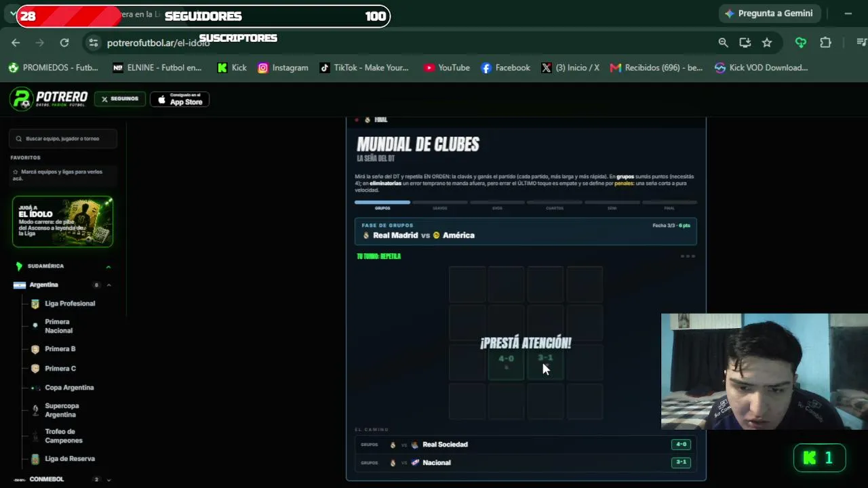Image resolution: width=868 pixels, height=488 pixels.
Task: Open the PROMIEDOS bookmark
Action: point(53,68)
